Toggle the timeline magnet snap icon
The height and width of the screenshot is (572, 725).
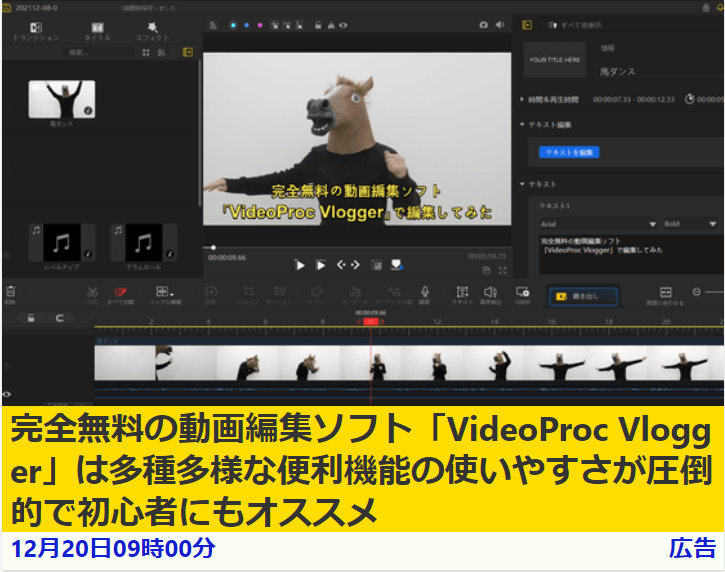click(60, 318)
